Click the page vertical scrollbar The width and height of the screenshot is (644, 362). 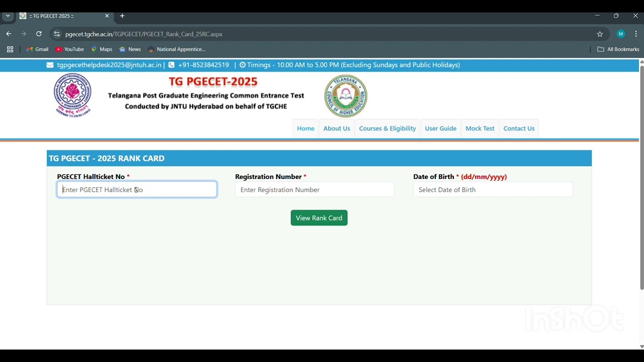point(641,177)
